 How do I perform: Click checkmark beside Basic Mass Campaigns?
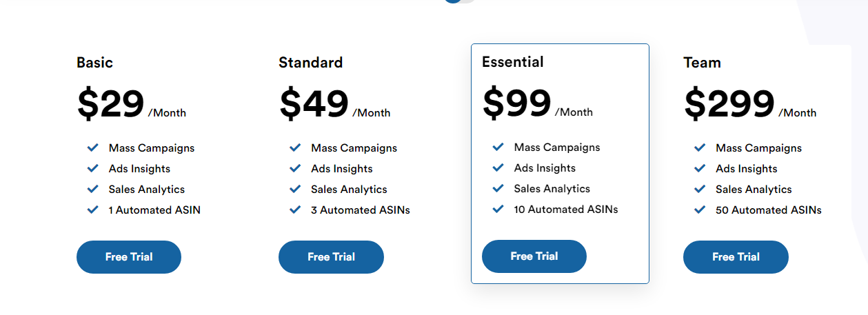pos(93,148)
